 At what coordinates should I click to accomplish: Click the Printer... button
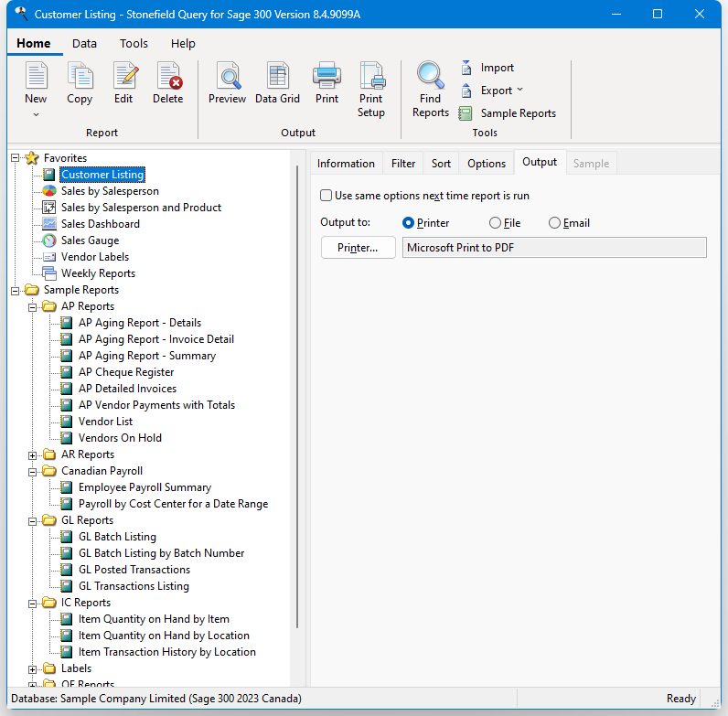pos(358,248)
